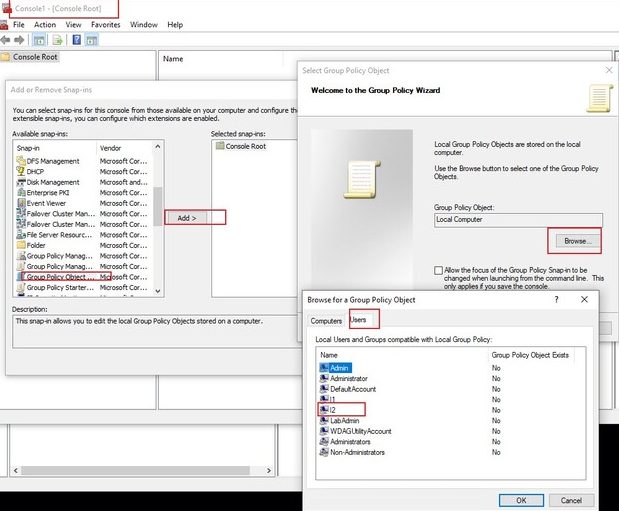
Task: Click the Forward arrow in the MMC toolbar
Action: point(21,40)
